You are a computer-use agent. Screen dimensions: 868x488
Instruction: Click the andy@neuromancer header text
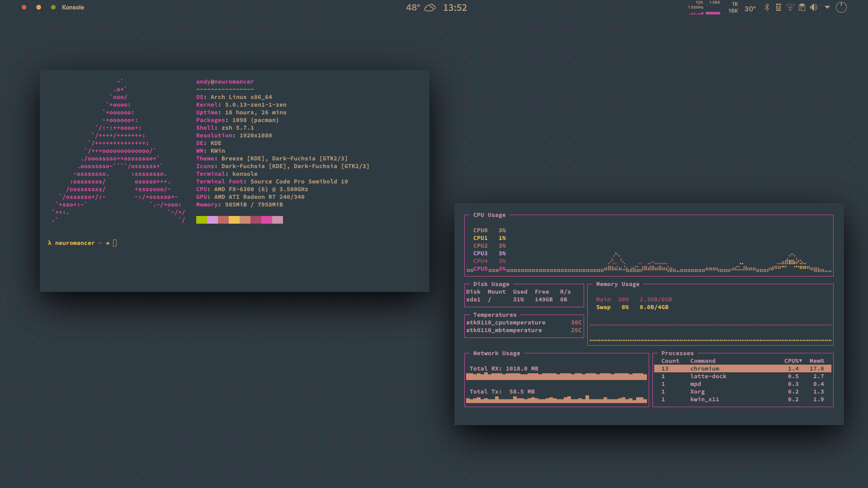pyautogui.click(x=225, y=82)
